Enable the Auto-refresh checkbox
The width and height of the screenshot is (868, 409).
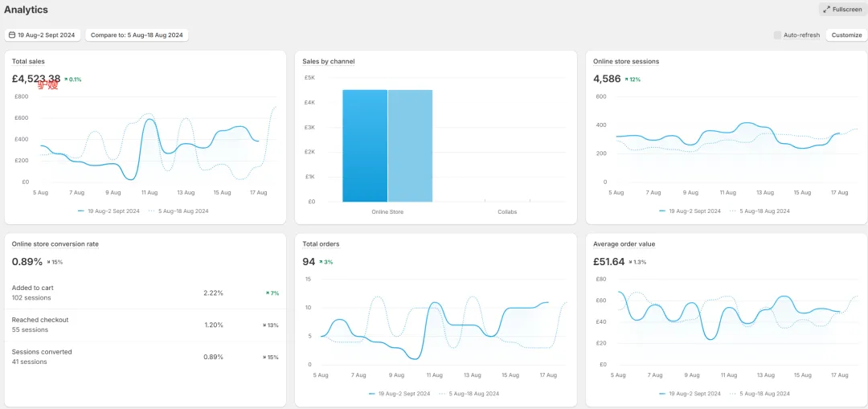pyautogui.click(x=778, y=35)
